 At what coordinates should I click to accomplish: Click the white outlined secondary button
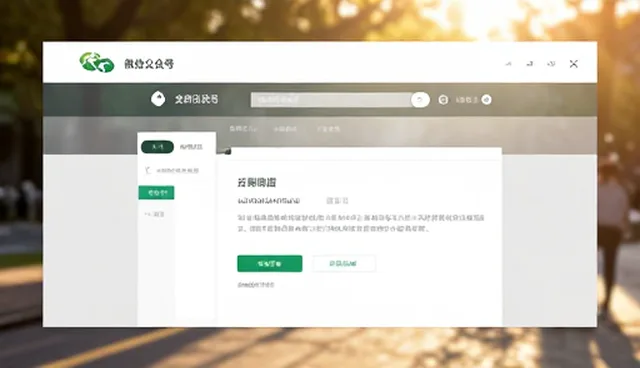click(344, 264)
